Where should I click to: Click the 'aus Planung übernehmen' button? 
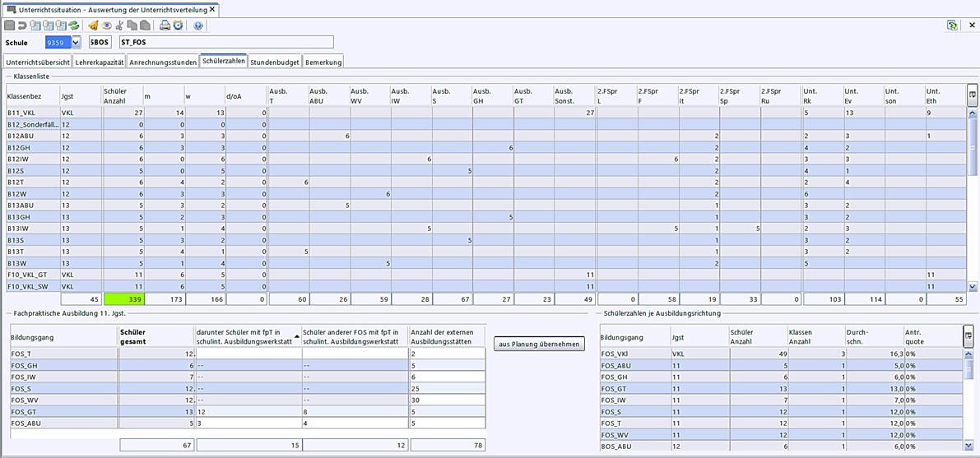tap(539, 344)
